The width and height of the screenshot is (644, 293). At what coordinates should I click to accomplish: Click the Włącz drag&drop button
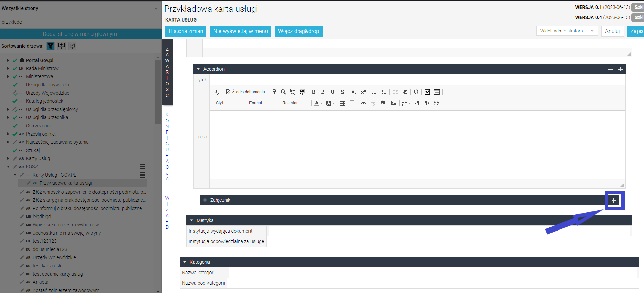coord(299,31)
